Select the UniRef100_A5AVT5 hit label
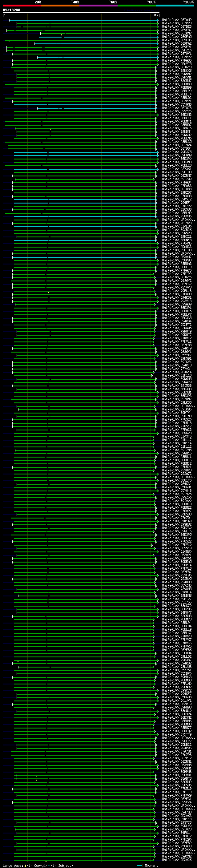197x868 pixels. tap(177, 64)
